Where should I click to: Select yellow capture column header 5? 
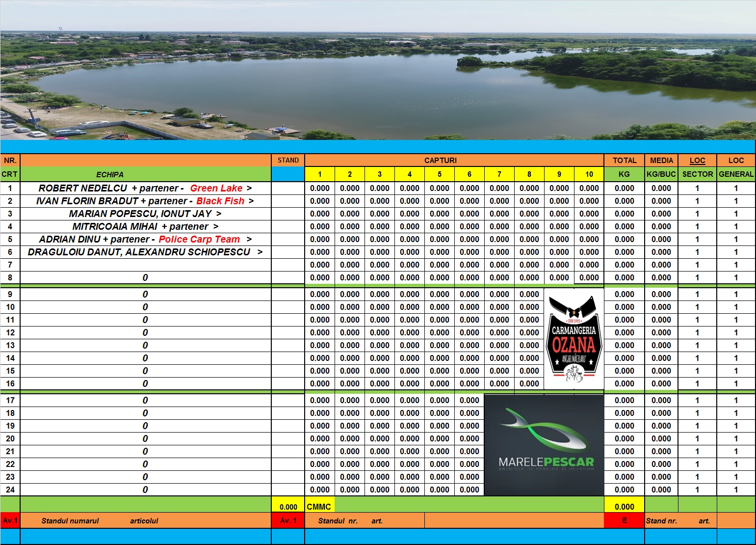click(x=440, y=174)
